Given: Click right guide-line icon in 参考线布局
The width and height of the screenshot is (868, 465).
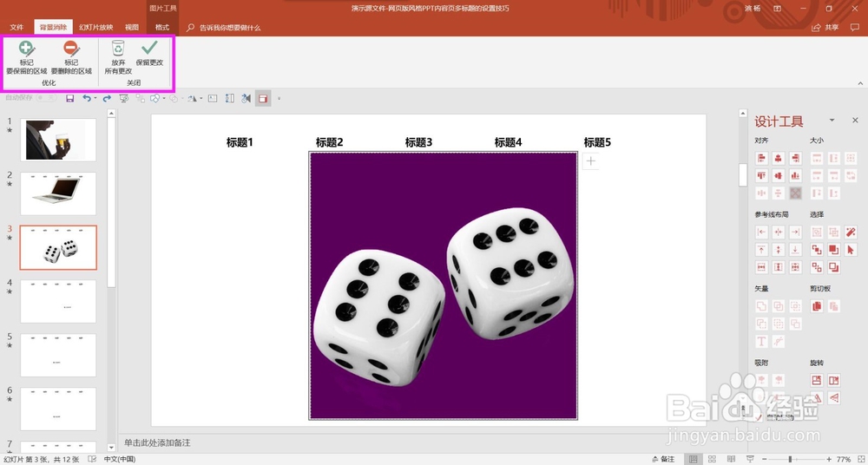Looking at the screenshot, I should [x=795, y=232].
